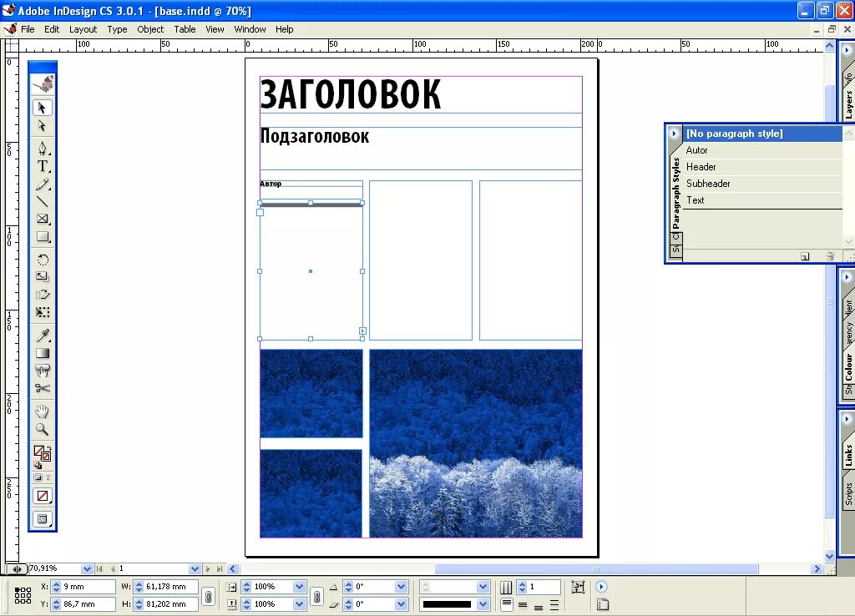Delete a style with the trash icon
The width and height of the screenshot is (855, 616).
tap(830, 255)
